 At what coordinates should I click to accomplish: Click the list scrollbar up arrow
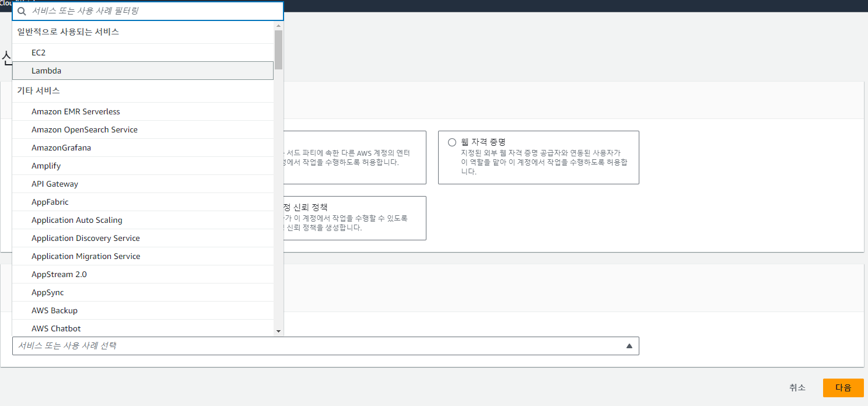[x=279, y=26]
